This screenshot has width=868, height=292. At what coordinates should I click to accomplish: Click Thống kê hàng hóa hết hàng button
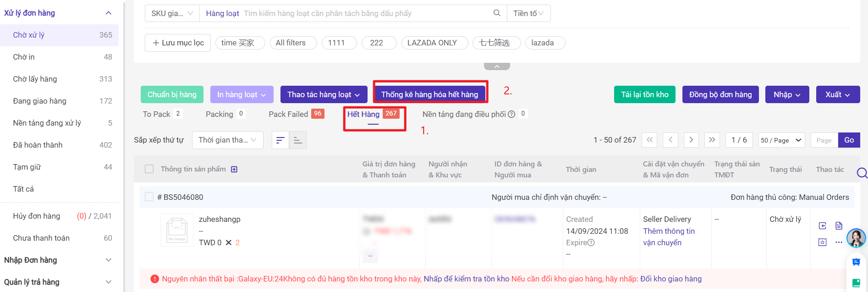click(429, 94)
